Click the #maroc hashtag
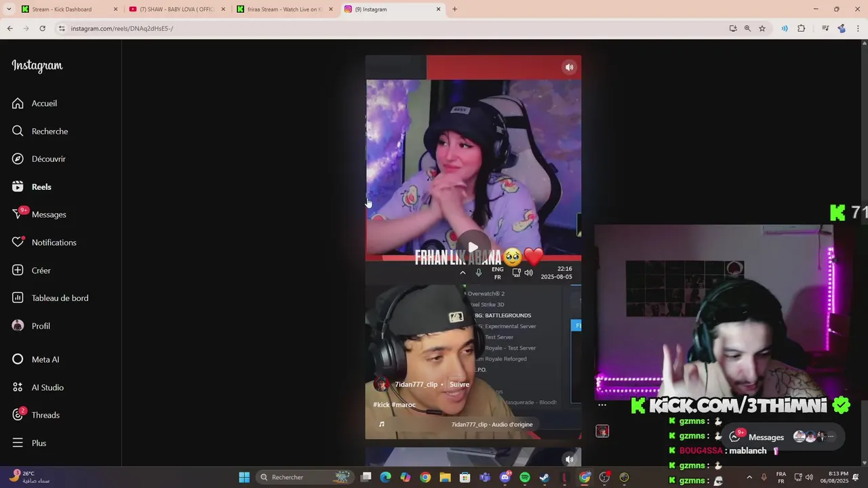The image size is (868, 488). tap(403, 405)
